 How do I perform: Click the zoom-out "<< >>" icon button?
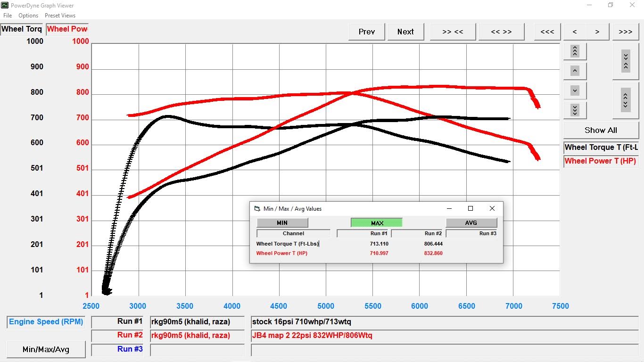(x=501, y=32)
